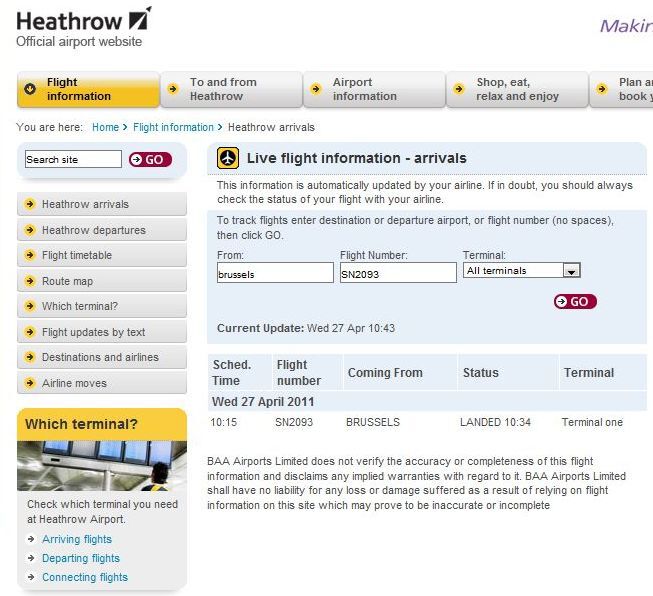Click the arrow icon beside Airport information

coord(316,89)
